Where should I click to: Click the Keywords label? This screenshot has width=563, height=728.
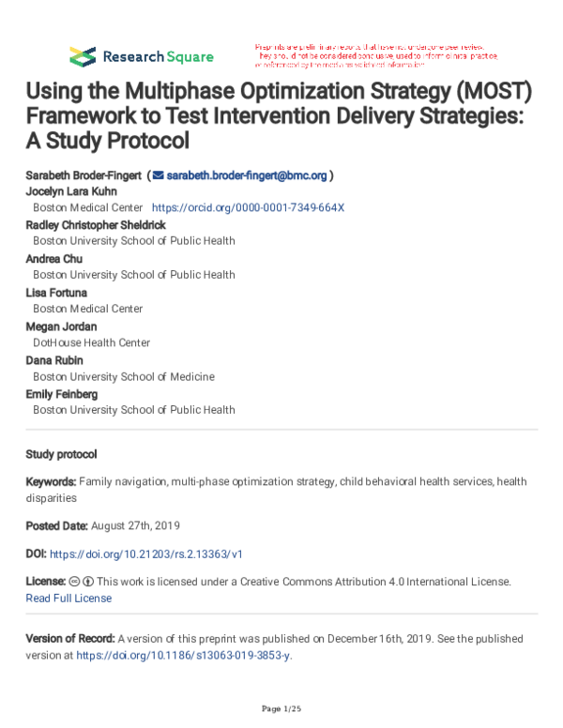click(52, 481)
